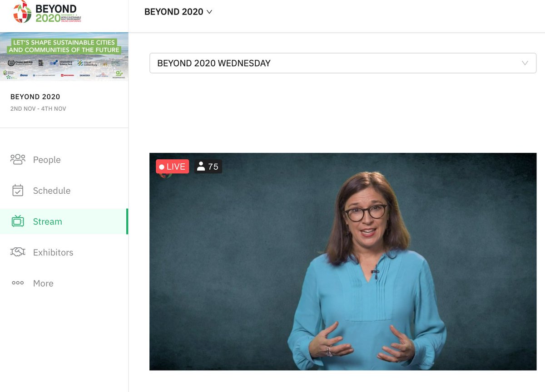Open the People section icon
The height and width of the screenshot is (392, 545).
click(x=18, y=160)
